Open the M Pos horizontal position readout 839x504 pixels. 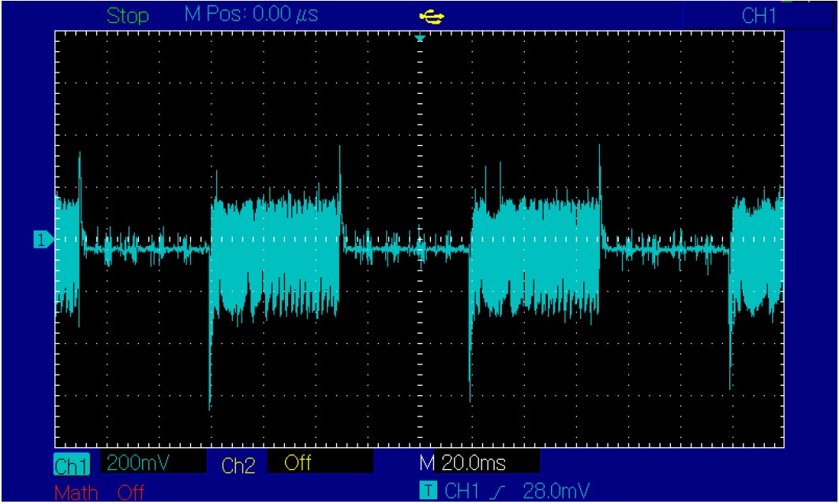(x=250, y=15)
